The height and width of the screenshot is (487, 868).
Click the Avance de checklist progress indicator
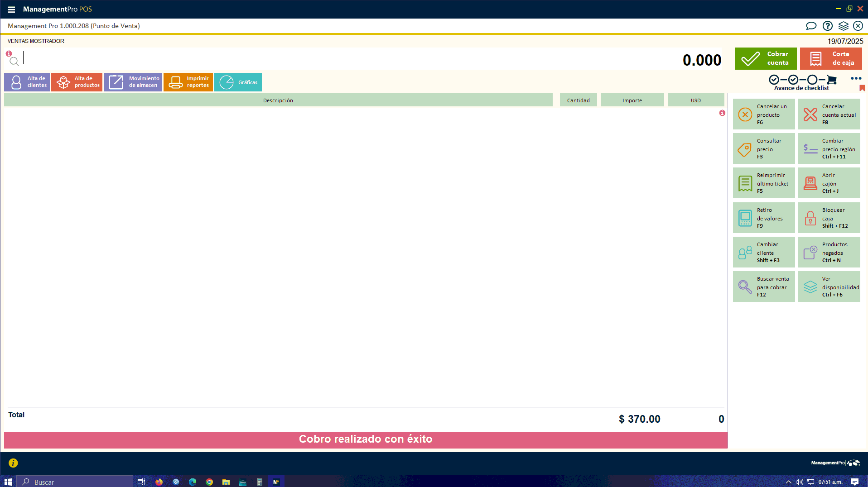pos(802,82)
